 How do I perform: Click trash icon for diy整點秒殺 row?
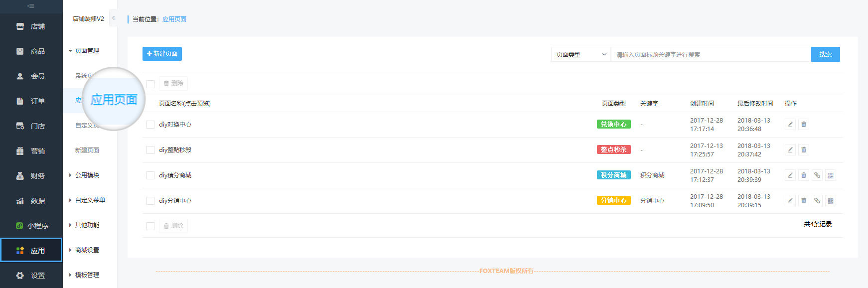(x=803, y=150)
